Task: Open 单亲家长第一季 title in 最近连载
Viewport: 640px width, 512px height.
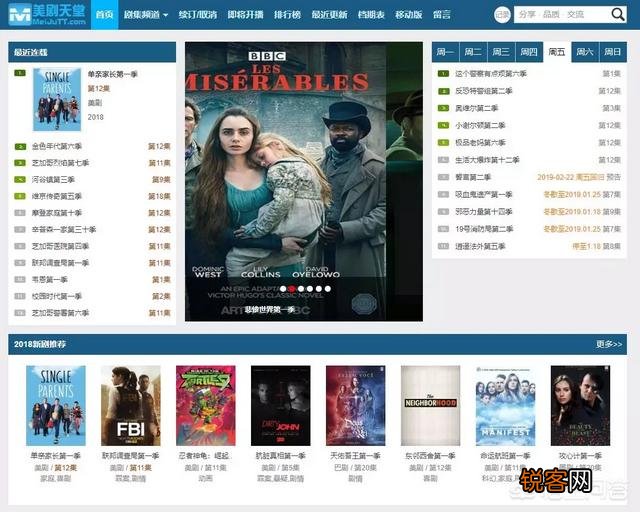Action: click(x=113, y=74)
